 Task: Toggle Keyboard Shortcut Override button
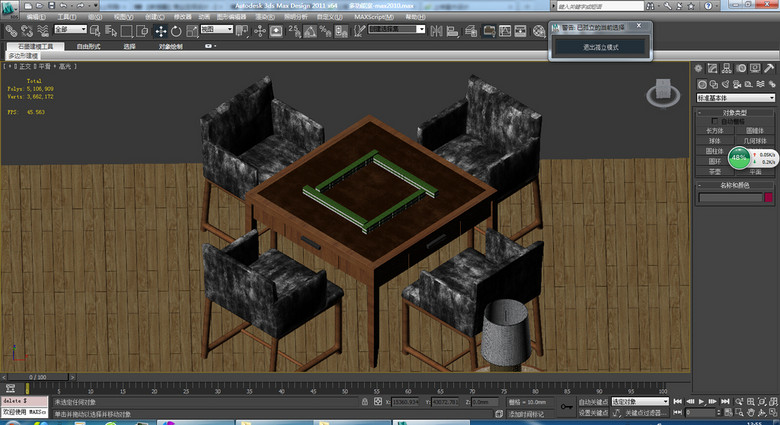(276, 31)
